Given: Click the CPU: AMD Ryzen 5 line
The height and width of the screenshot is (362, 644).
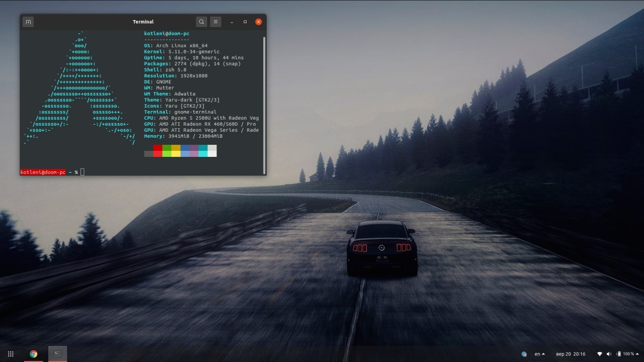Looking at the screenshot, I should tap(201, 118).
